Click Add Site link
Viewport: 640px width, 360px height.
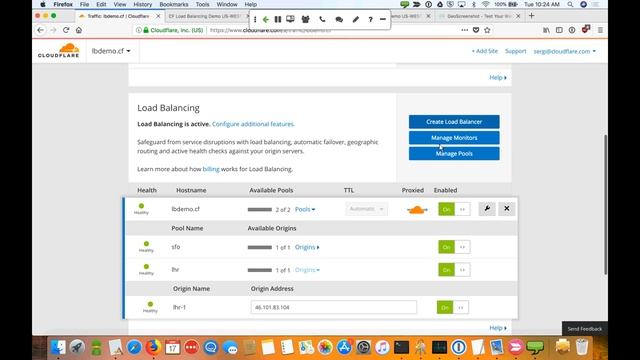485,51
